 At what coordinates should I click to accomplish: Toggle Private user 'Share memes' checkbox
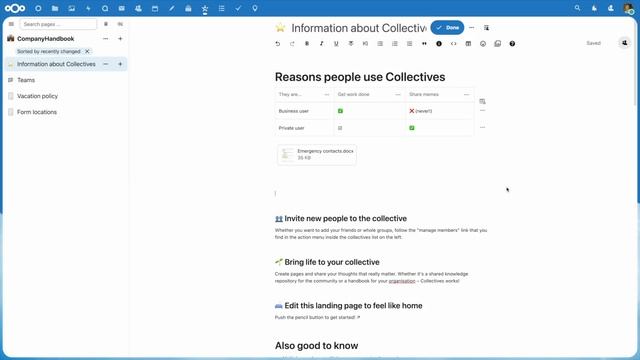[412, 128]
